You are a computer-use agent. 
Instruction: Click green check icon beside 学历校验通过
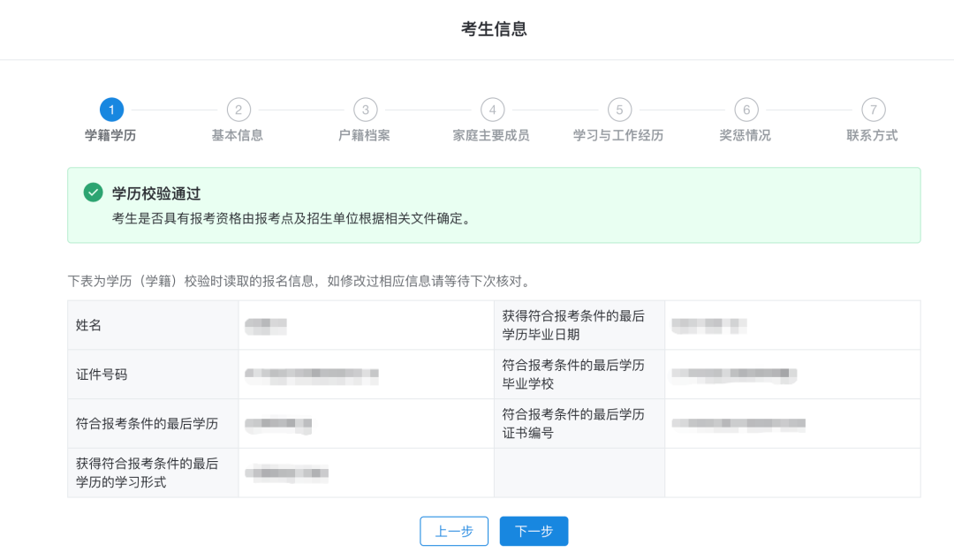pyautogui.click(x=93, y=193)
